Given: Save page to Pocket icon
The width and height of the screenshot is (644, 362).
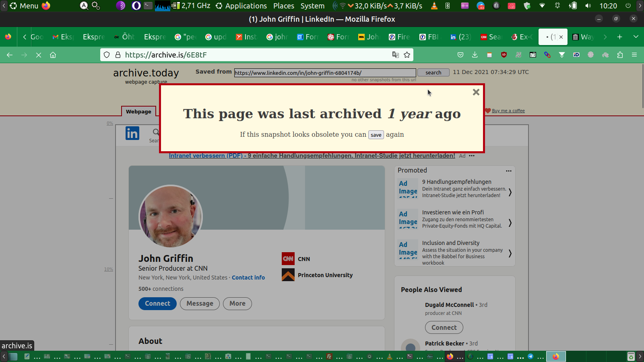Looking at the screenshot, I should point(460,55).
